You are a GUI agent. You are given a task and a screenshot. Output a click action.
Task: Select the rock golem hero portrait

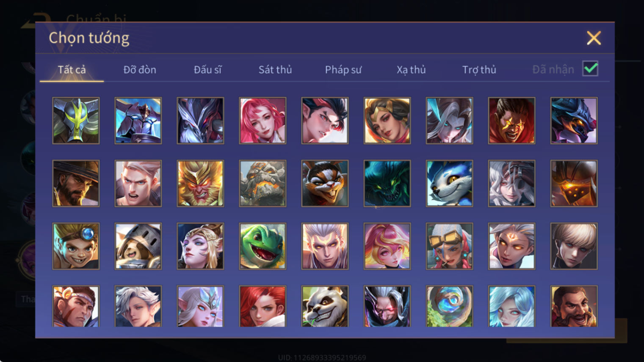pyautogui.click(x=263, y=184)
